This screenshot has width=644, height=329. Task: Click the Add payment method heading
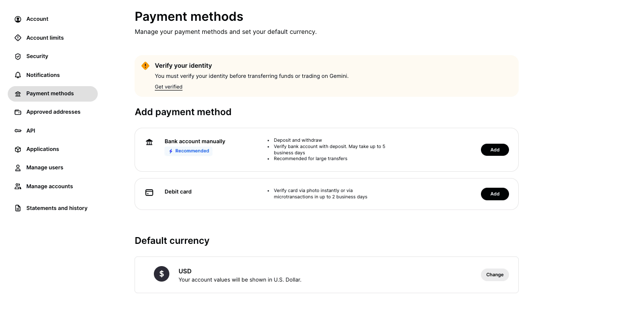183,112
